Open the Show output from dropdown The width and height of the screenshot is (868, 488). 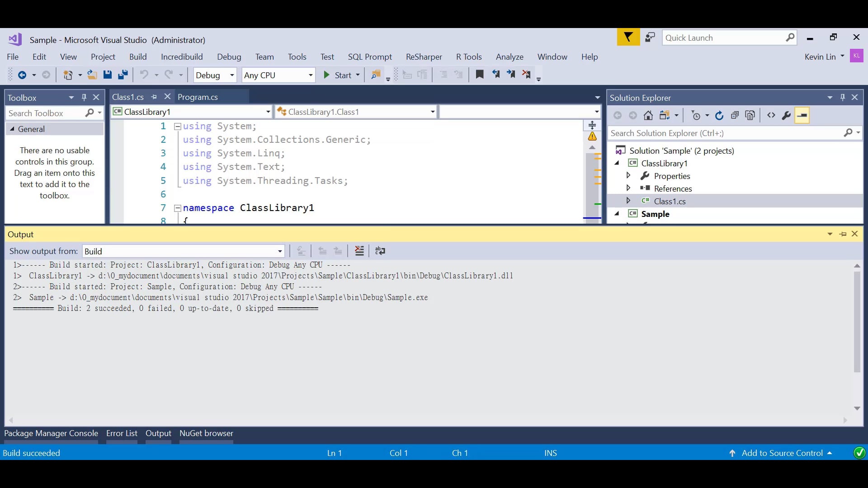coord(183,251)
